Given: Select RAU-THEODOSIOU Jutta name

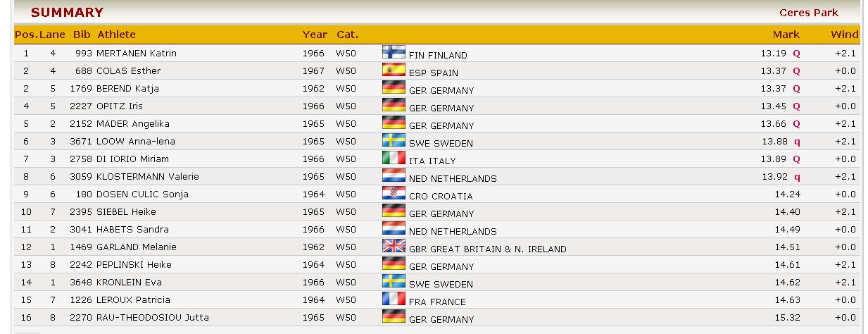Looking at the screenshot, I should pyautogui.click(x=152, y=318).
